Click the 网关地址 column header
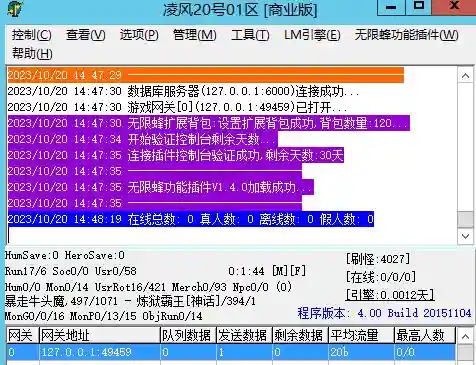The width and height of the screenshot is (476, 365). (x=99, y=335)
